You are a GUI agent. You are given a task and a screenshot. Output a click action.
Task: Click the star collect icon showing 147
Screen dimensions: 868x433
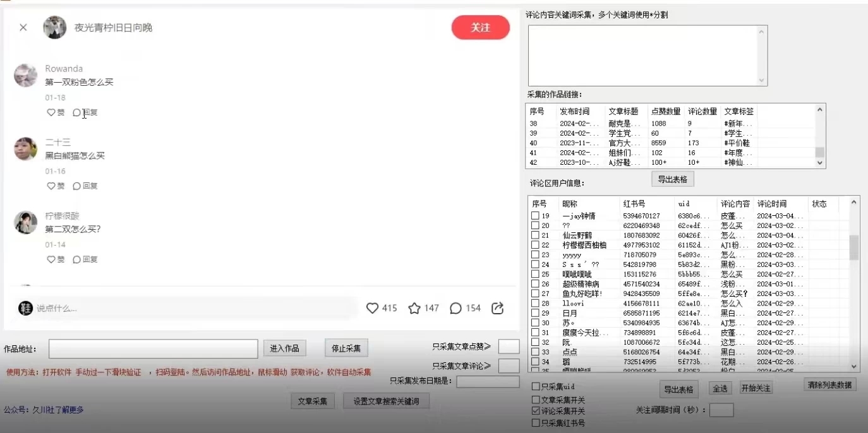(414, 307)
